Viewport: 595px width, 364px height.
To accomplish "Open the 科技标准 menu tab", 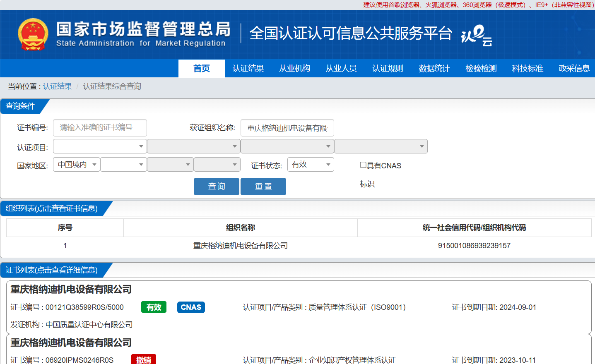I will click(x=528, y=68).
